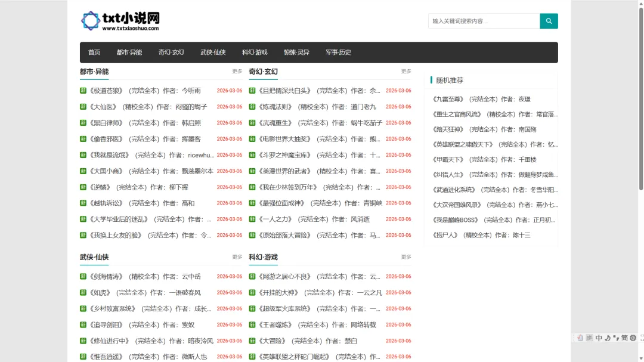Open recommended 《武道进化系统》 link
Viewport: 644px width, 362px height.
(x=494, y=190)
